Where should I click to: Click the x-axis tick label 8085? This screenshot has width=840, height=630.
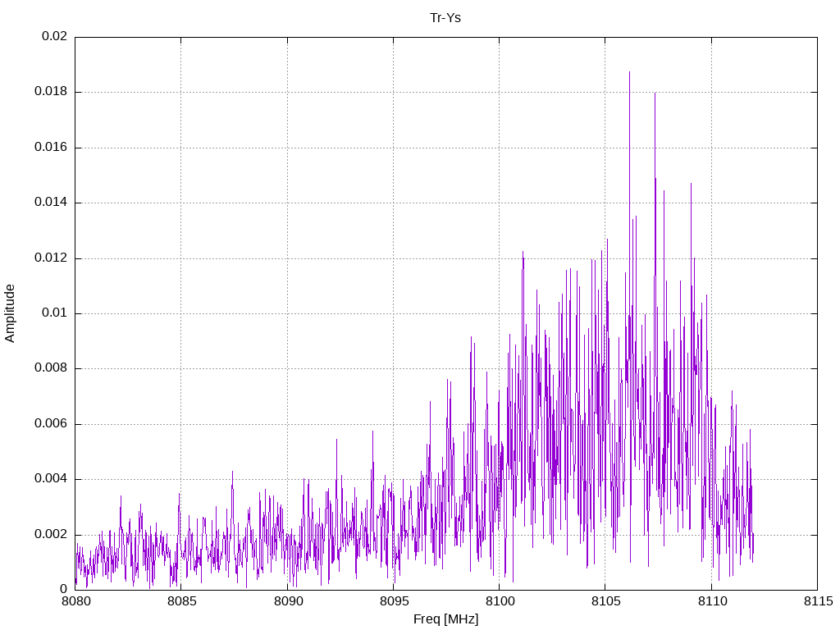pos(181,601)
